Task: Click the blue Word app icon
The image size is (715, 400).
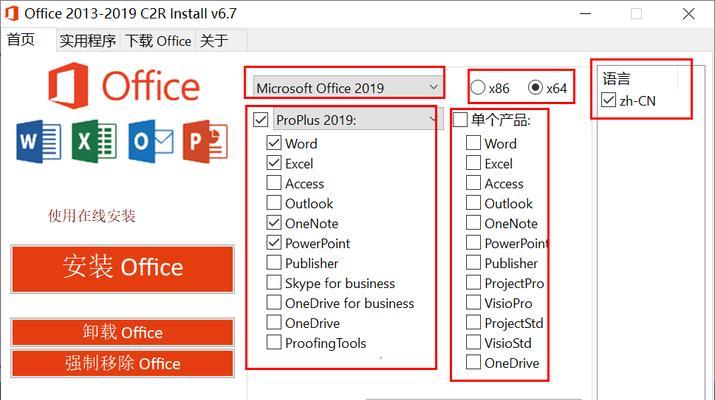Action: (x=39, y=141)
